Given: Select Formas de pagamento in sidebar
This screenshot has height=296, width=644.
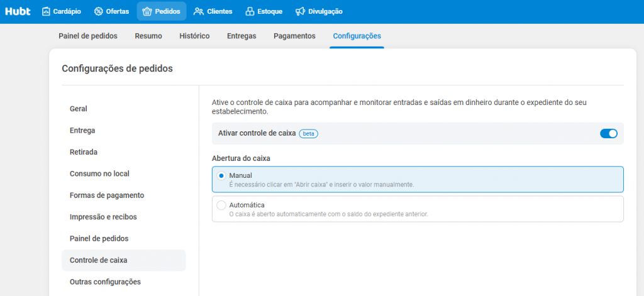Looking at the screenshot, I should (x=107, y=195).
